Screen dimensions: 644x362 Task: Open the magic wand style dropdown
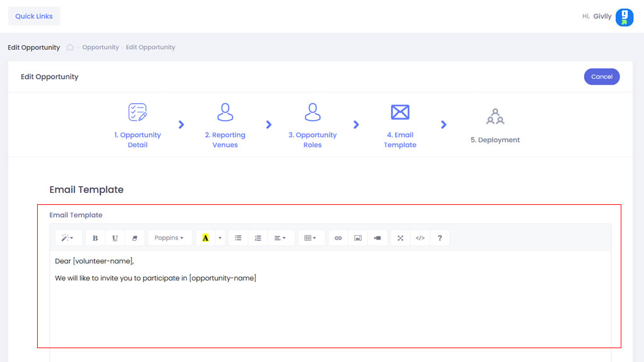[68, 238]
